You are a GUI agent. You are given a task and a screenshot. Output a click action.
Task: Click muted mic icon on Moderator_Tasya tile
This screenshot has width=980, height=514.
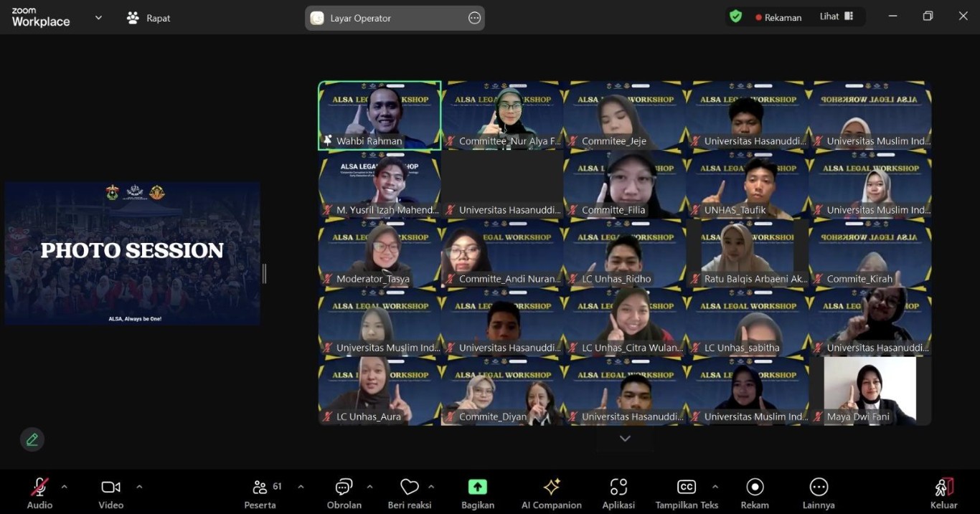click(328, 279)
